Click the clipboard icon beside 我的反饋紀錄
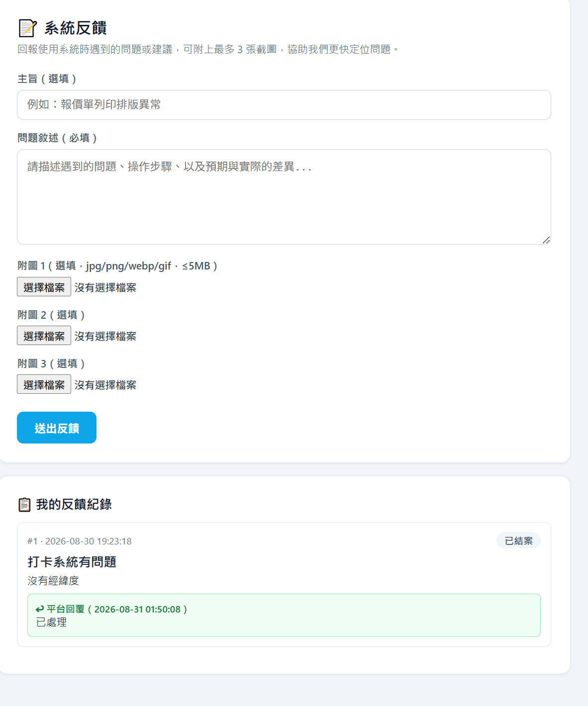Screen dimensions: 588x706 point(24,505)
